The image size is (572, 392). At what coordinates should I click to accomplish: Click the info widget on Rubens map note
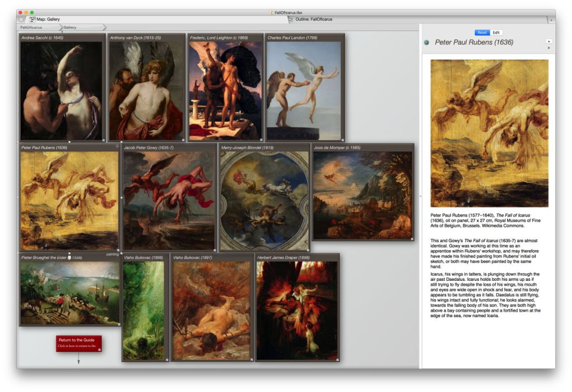[x=117, y=146]
